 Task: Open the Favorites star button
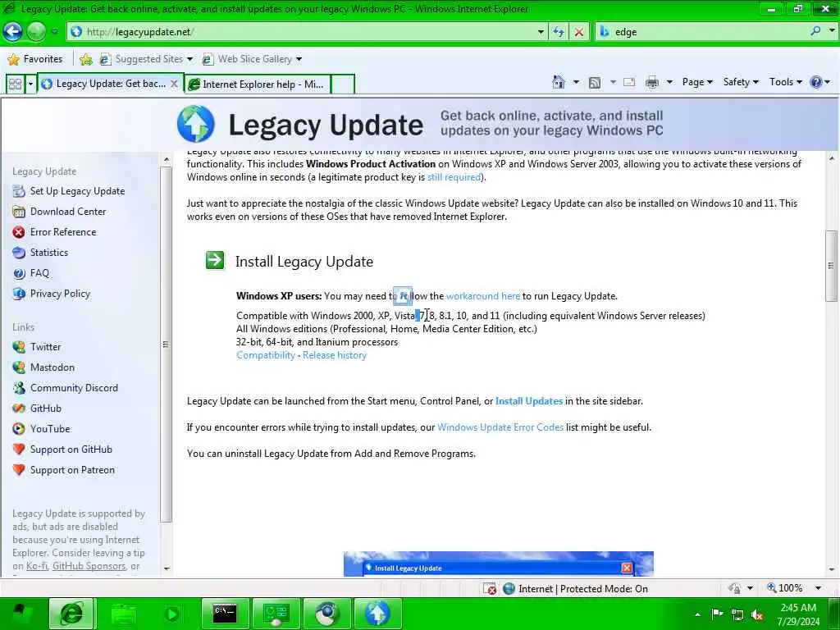point(35,59)
